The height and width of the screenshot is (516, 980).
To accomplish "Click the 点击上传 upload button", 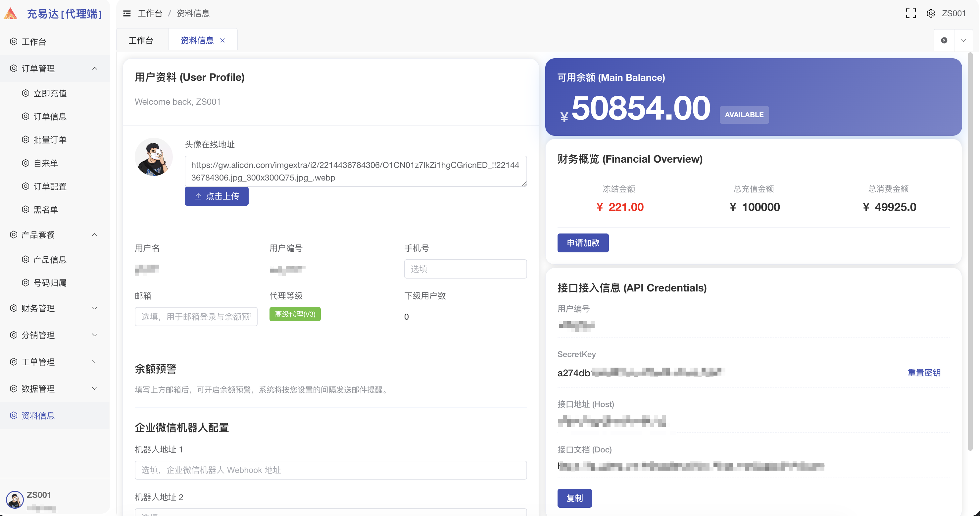I will [217, 196].
